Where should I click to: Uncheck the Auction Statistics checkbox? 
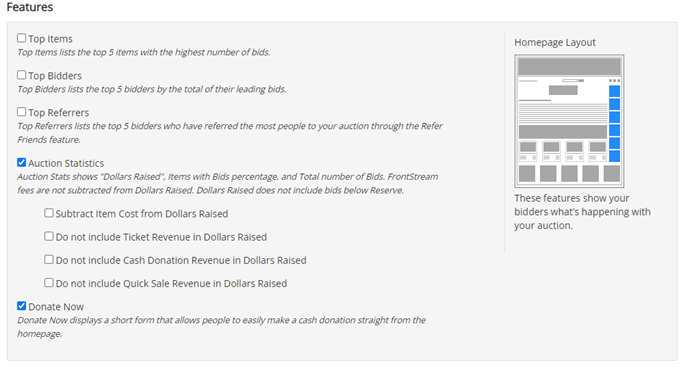[x=21, y=162]
